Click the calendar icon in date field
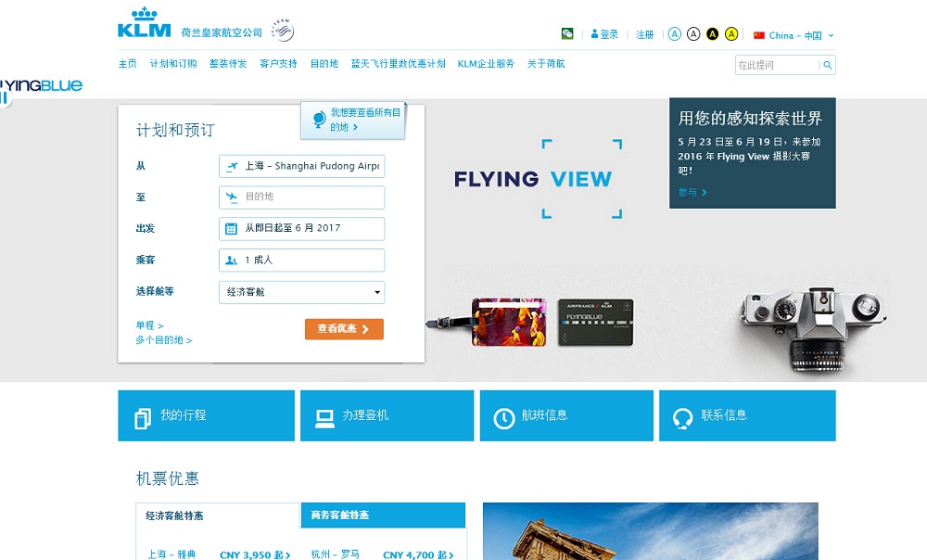Image resolution: width=927 pixels, height=560 pixels. (231, 228)
